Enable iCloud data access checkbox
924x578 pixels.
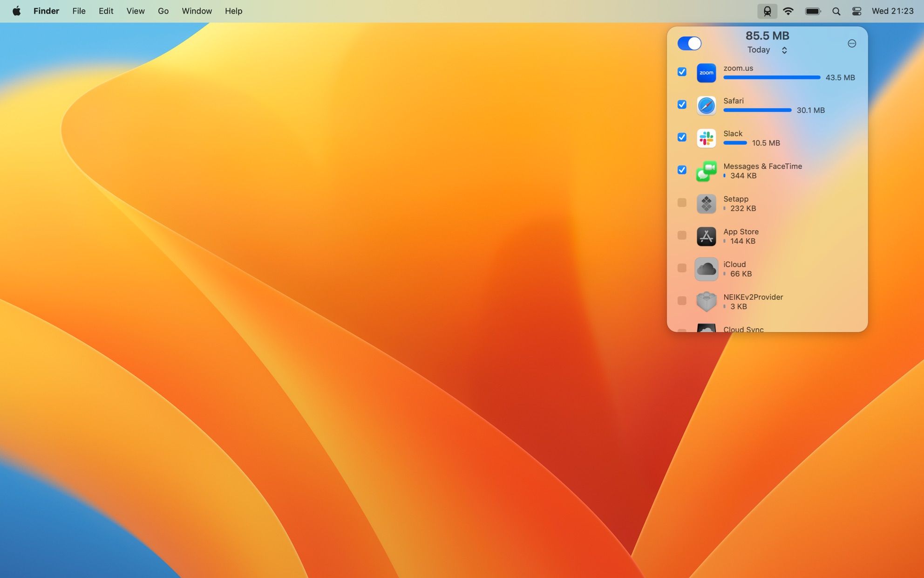pos(682,268)
